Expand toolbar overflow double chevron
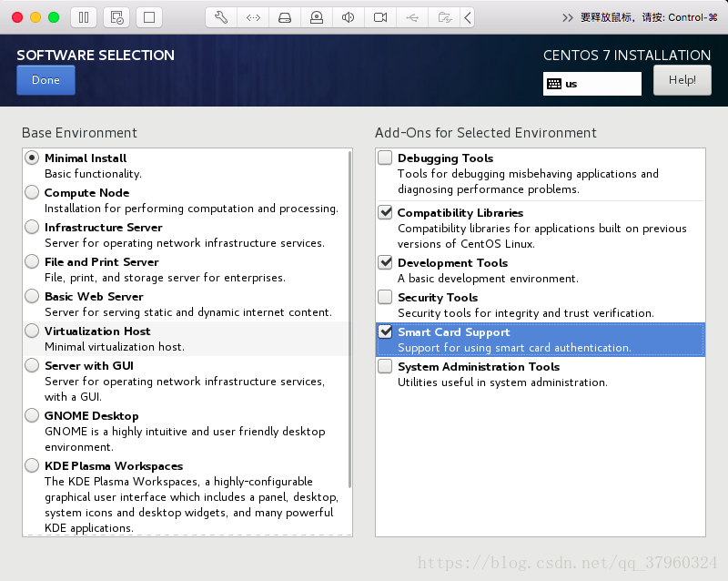The image size is (728, 581). point(567,17)
